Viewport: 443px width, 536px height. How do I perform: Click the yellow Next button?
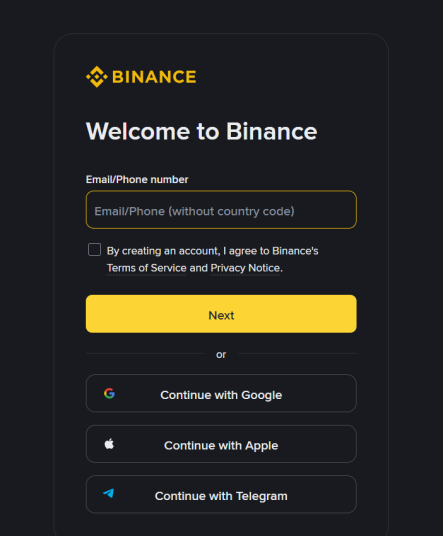(x=221, y=314)
